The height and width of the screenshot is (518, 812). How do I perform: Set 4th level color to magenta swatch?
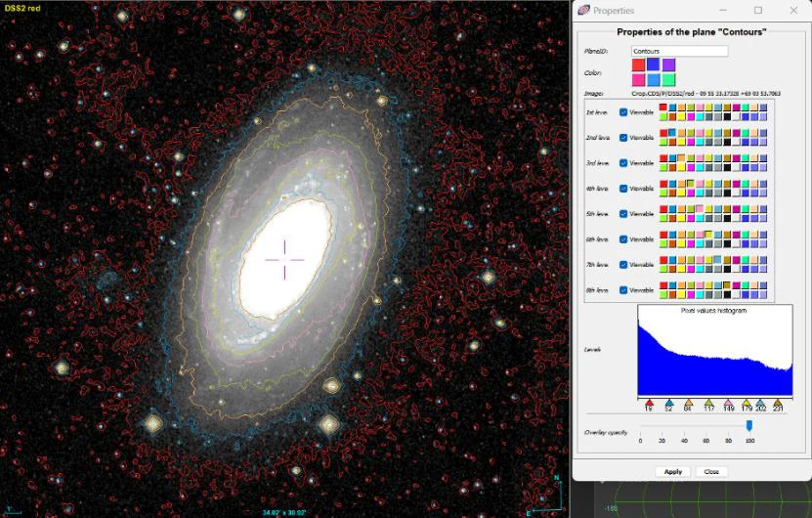click(x=691, y=193)
